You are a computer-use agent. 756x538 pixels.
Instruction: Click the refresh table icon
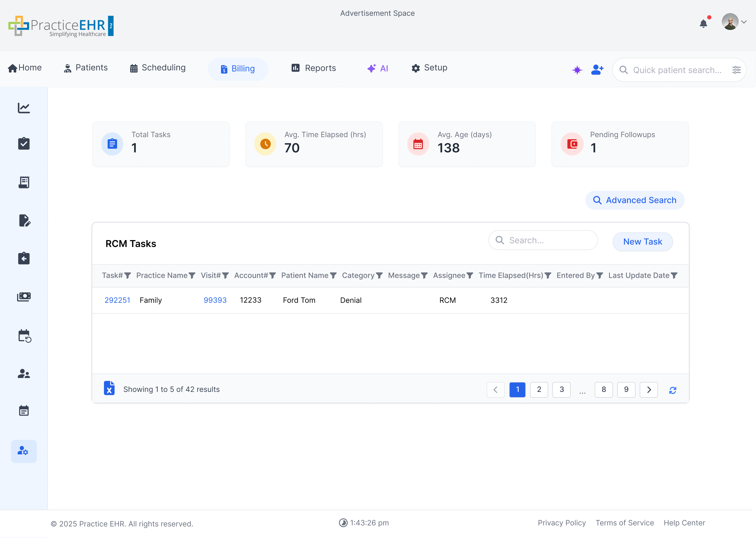coord(673,390)
